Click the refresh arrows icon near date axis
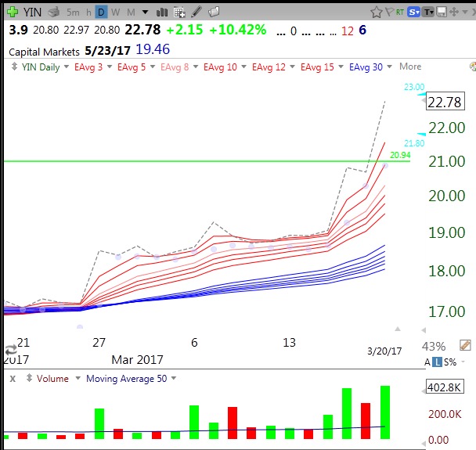The width and height of the screenshot is (476, 450). 11,350
